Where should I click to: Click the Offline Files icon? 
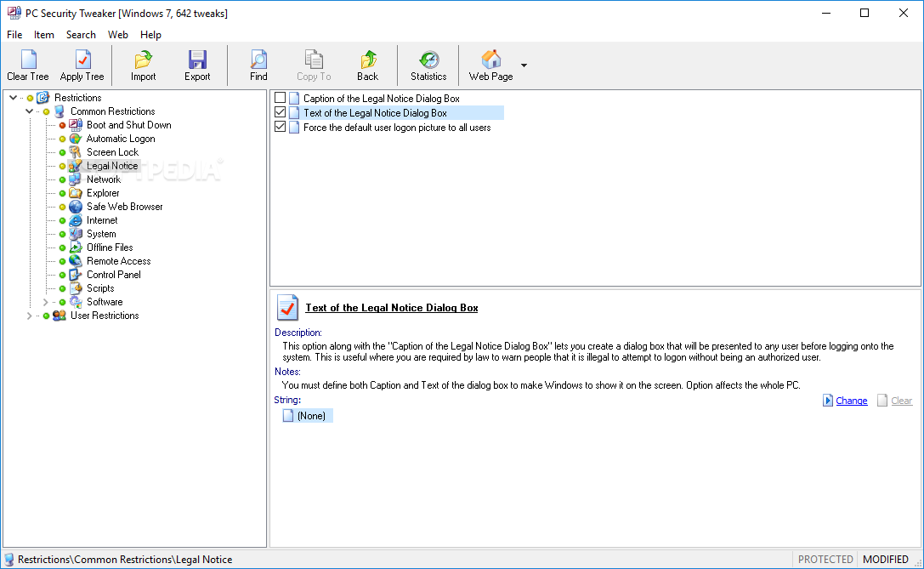tap(76, 247)
